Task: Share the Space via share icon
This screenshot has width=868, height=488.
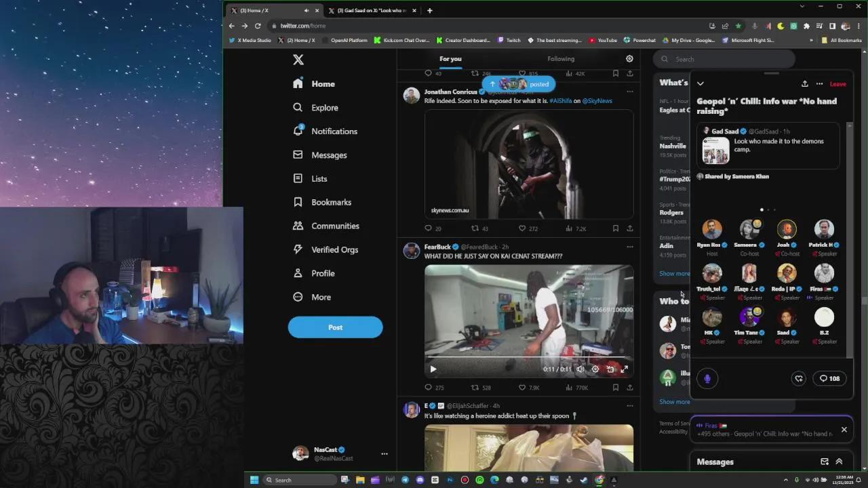Action: (x=804, y=84)
